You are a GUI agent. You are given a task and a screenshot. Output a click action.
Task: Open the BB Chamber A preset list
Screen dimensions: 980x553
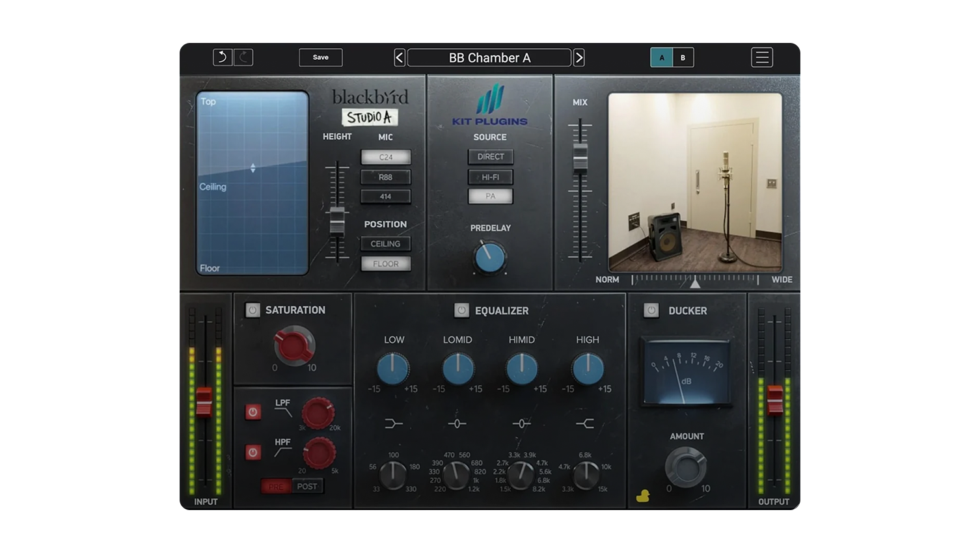click(x=489, y=58)
